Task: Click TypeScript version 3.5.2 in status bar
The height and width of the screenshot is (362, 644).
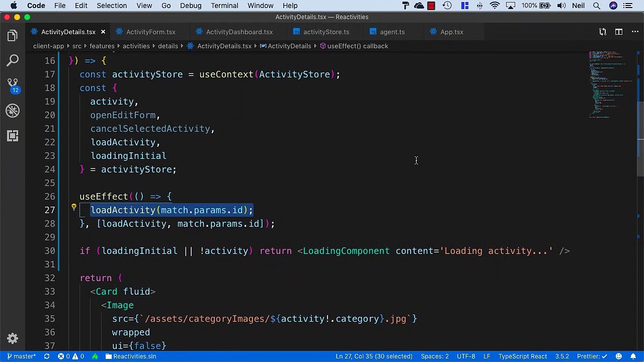Action: coord(562,356)
